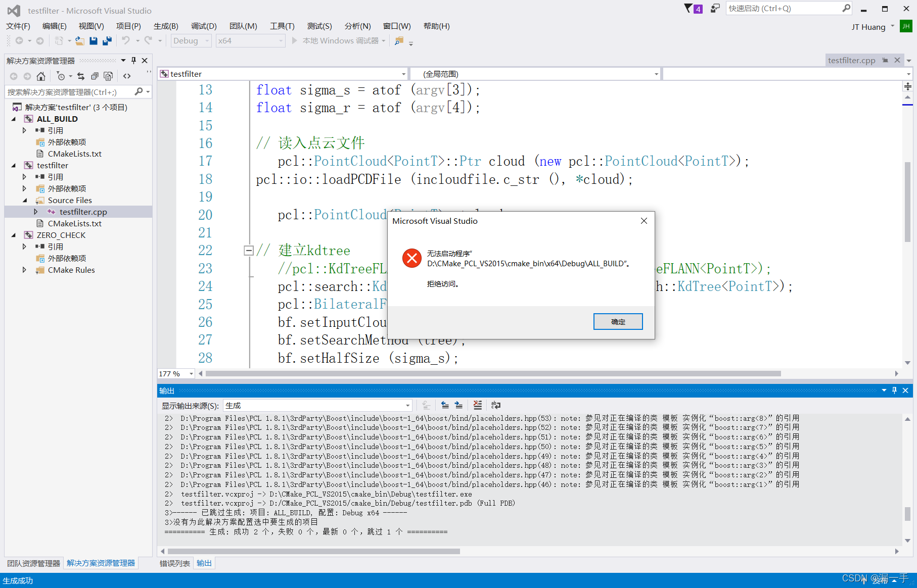Click 确定 in the error dialog

(618, 322)
